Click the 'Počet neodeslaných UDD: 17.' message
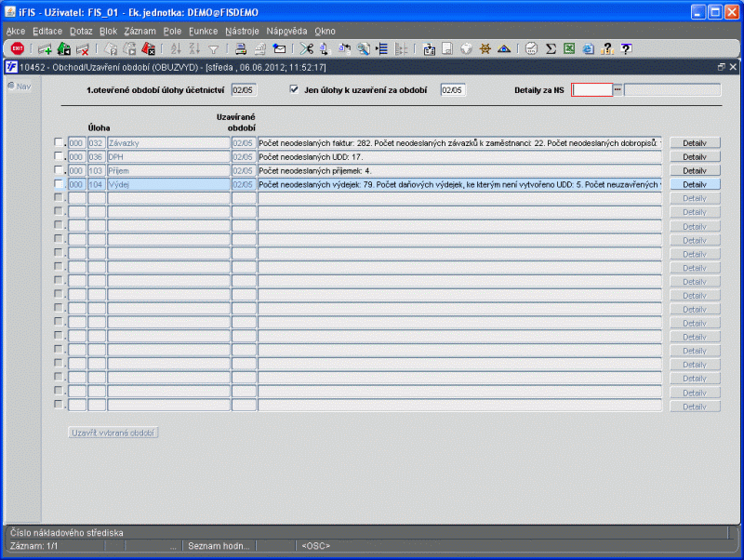Screen dimensions: 744x560 (459, 156)
